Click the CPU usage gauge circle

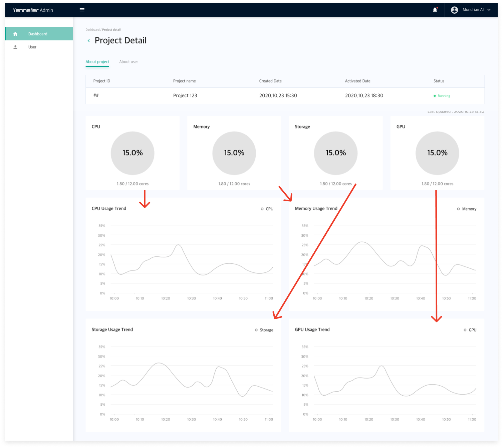click(x=133, y=153)
